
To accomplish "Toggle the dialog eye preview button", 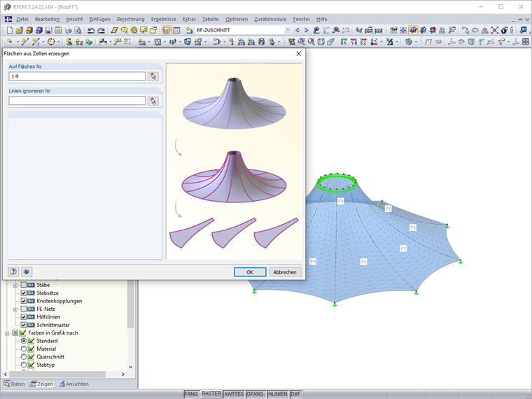I will tap(27, 272).
